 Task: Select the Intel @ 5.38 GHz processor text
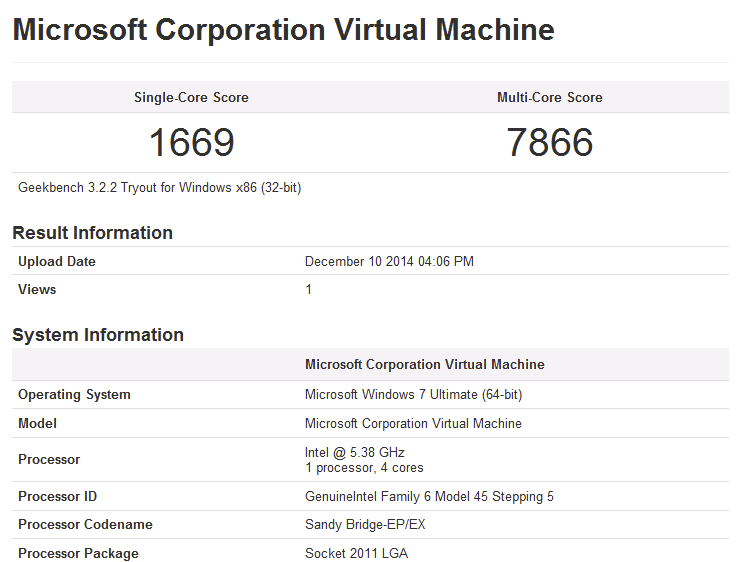pos(354,452)
